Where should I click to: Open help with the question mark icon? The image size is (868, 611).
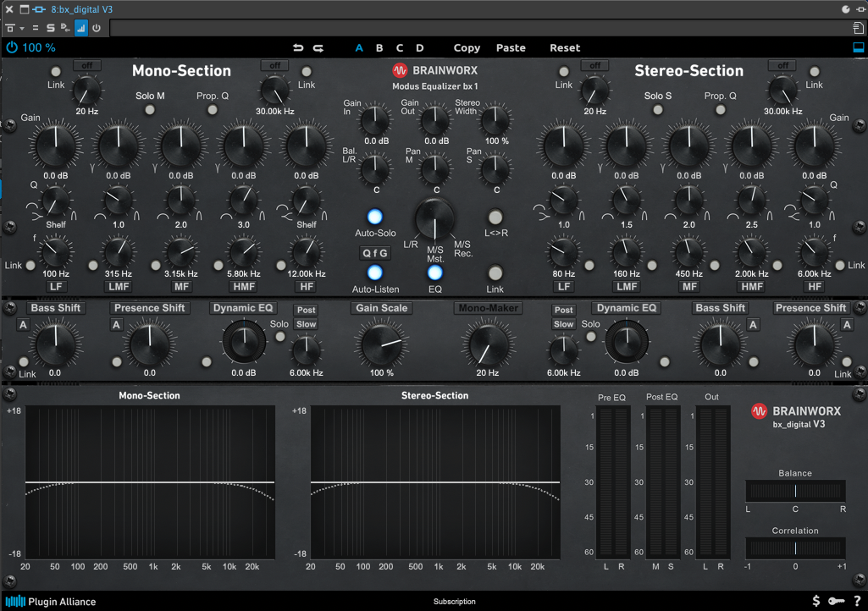pos(857,601)
